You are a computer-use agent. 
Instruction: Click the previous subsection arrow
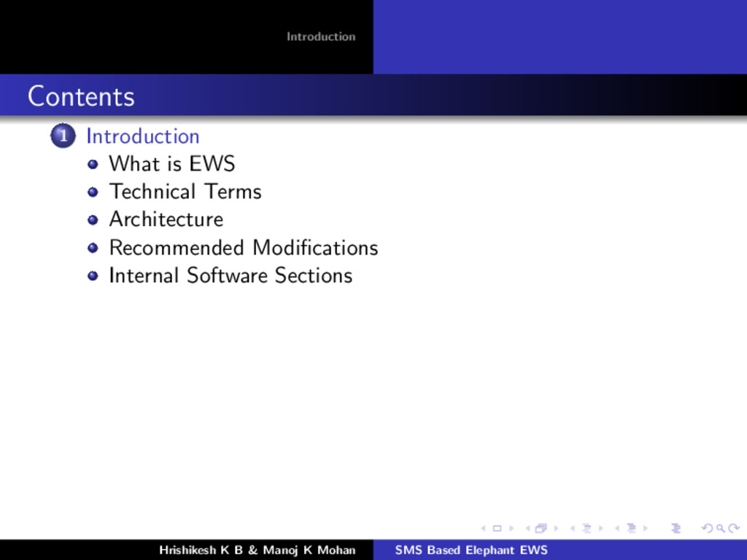(573, 528)
